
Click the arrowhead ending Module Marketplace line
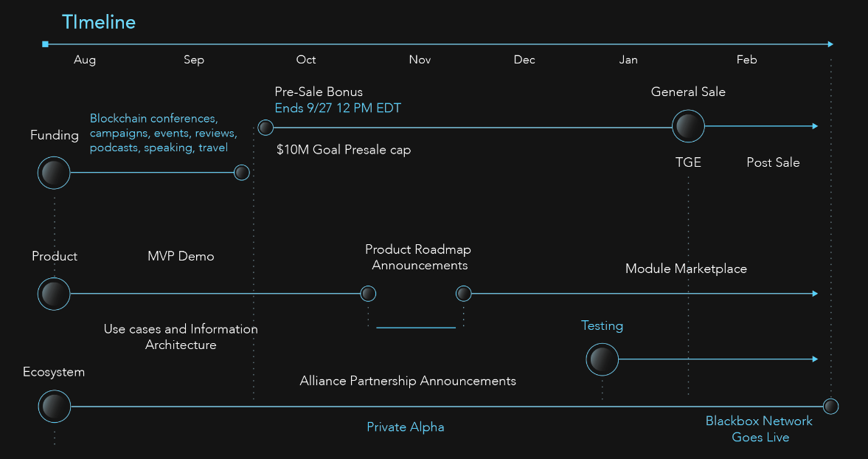(815, 294)
